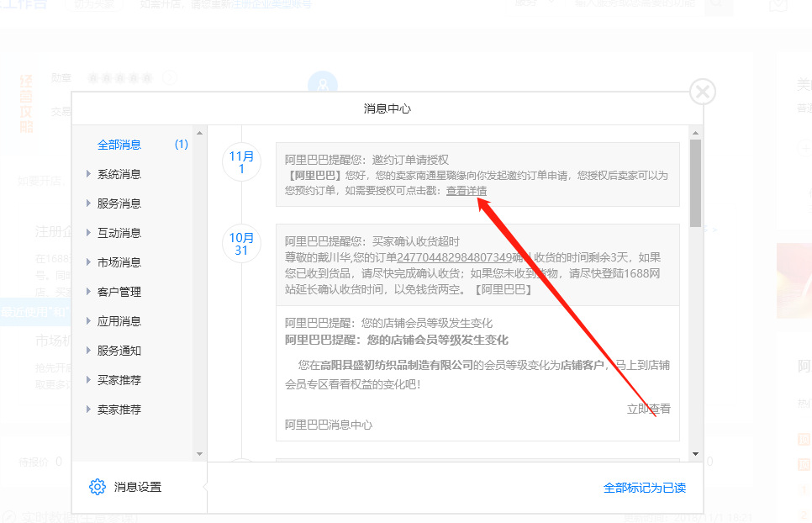
Task: Click the 11月1 date marker
Action: [x=241, y=162]
